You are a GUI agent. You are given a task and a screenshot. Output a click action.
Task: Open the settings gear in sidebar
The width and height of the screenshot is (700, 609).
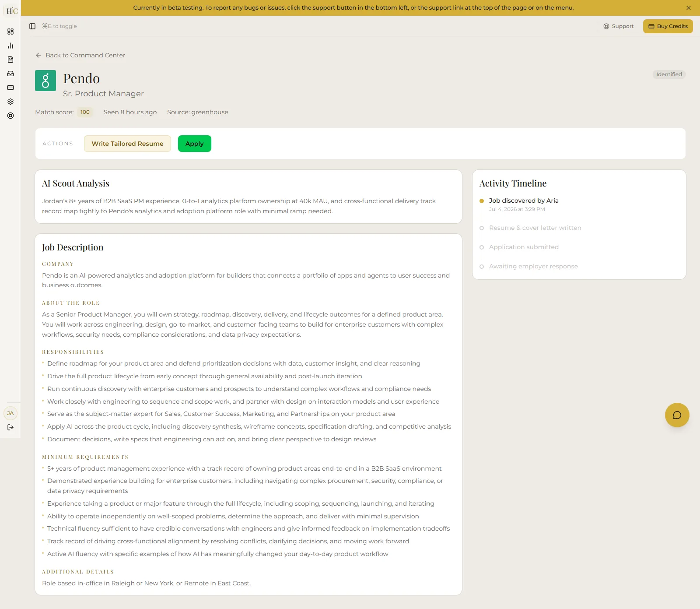(10, 102)
